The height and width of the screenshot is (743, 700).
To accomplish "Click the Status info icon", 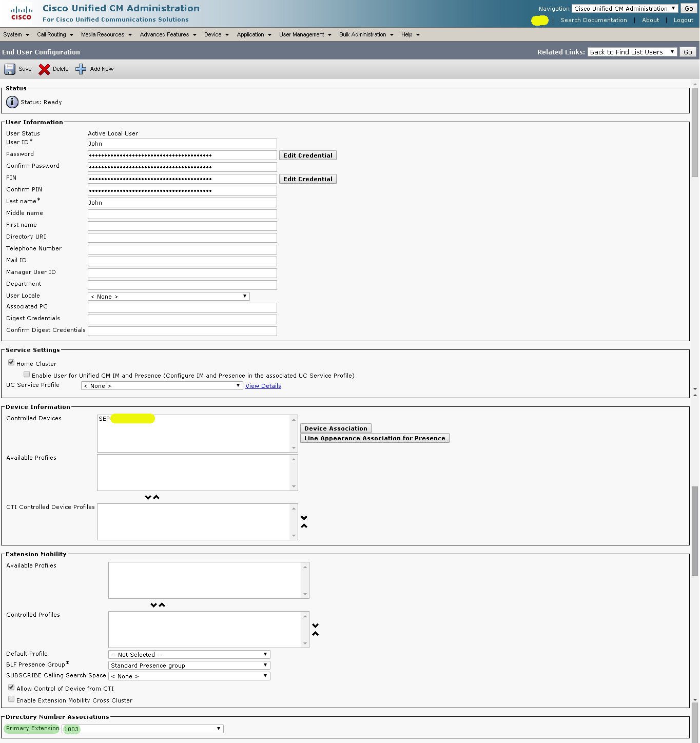I will (x=12, y=102).
